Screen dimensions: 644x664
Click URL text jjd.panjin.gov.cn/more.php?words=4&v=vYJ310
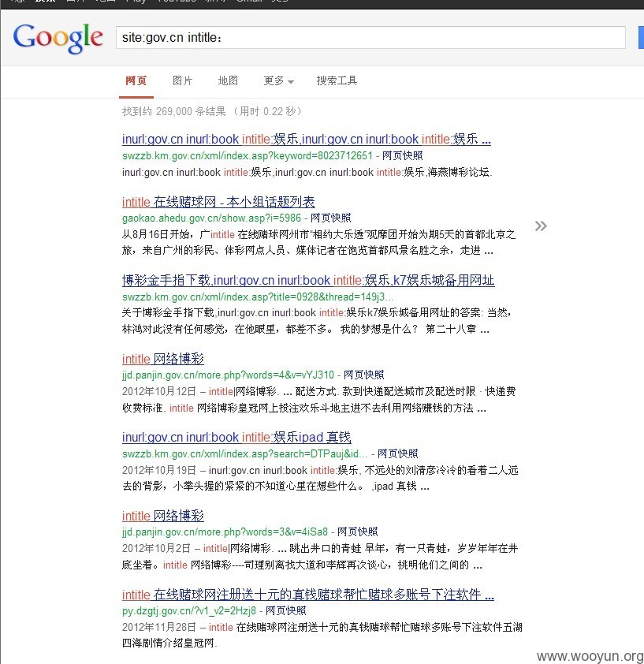(228, 375)
